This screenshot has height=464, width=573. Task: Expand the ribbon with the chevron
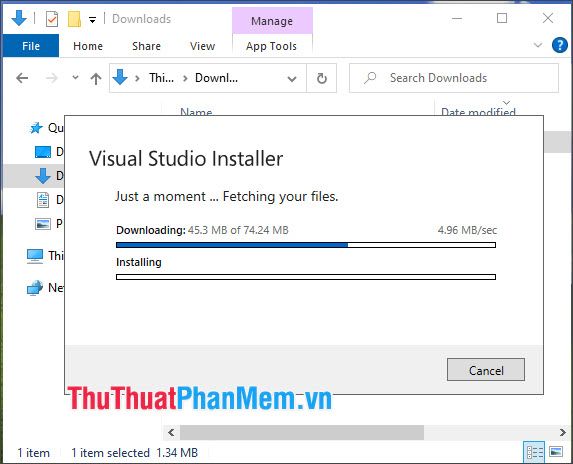(x=538, y=45)
